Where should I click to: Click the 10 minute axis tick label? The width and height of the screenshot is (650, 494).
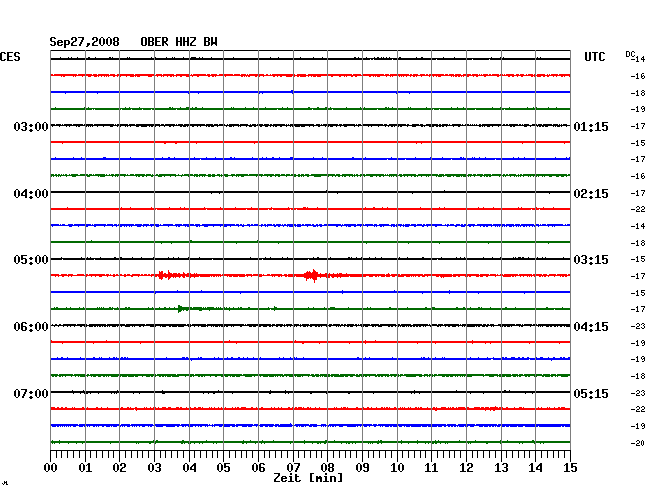(x=397, y=467)
